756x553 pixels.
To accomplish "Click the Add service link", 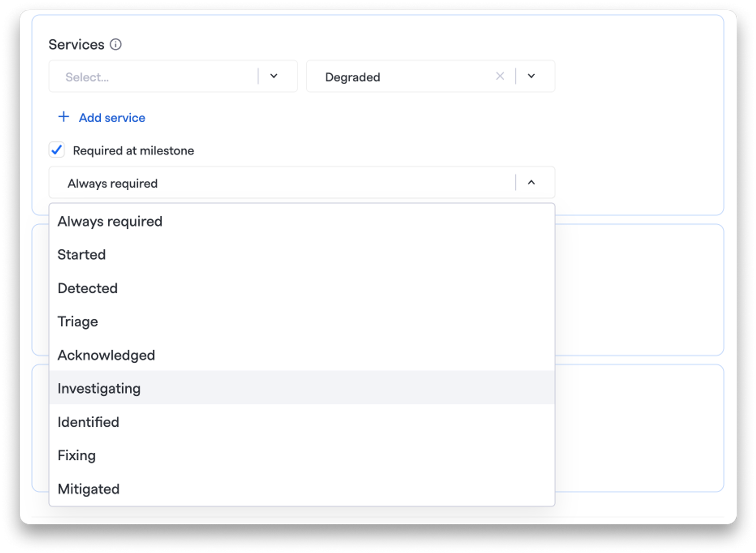I will point(112,118).
